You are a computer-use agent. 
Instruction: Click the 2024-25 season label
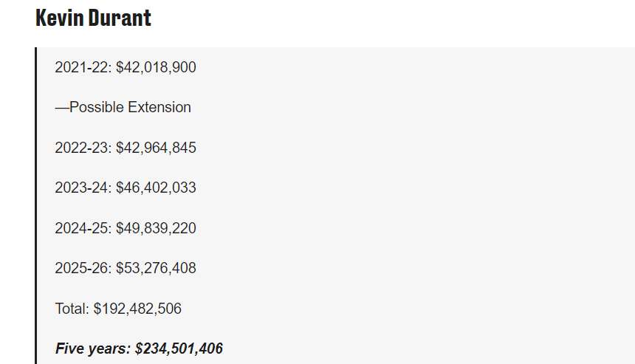(x=83, y=228)
